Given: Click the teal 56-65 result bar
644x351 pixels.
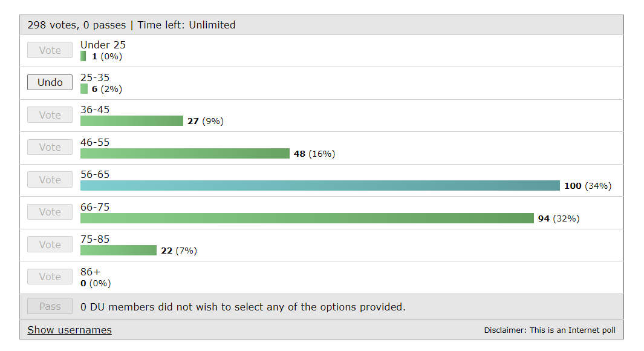Looking at the screenshot, I should point(320,186).
